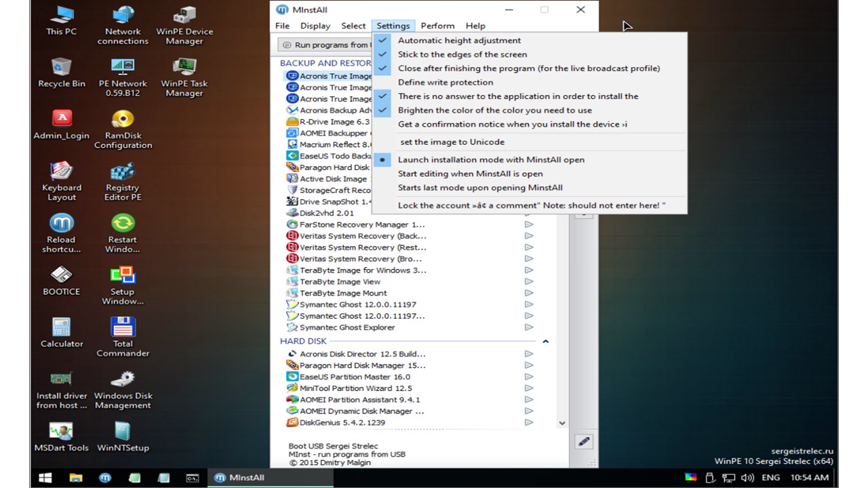Open Network connections desktop icon
868x488 pixels.
[x=123, y=25]
